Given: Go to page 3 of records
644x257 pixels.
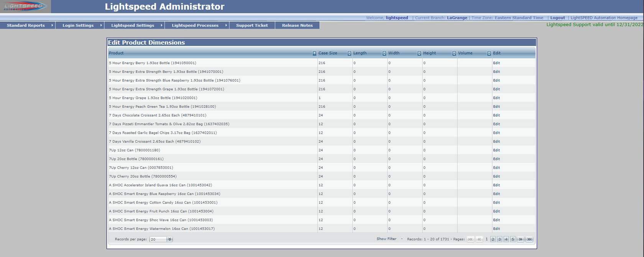Looking at the screenshot, I should [499, 239].
